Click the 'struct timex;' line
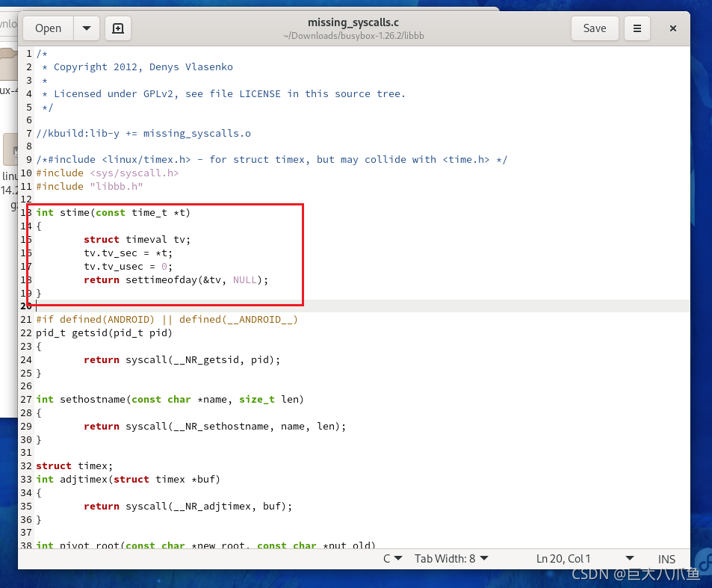712x588 pixels. point(74,466)
